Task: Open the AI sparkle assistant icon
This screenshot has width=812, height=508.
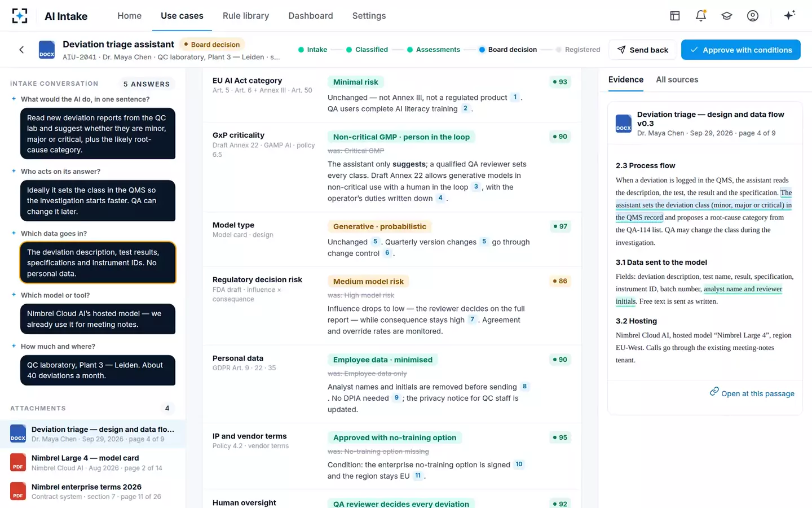Action: [x=789, y=15]
